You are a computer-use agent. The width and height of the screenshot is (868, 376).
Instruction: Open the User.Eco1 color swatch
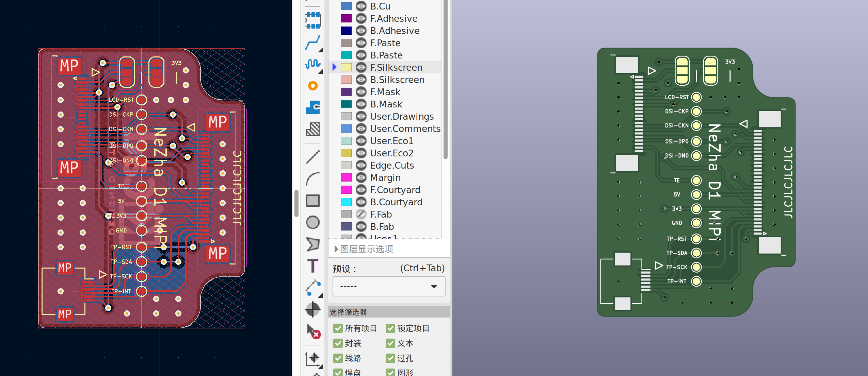pos(346,141)
